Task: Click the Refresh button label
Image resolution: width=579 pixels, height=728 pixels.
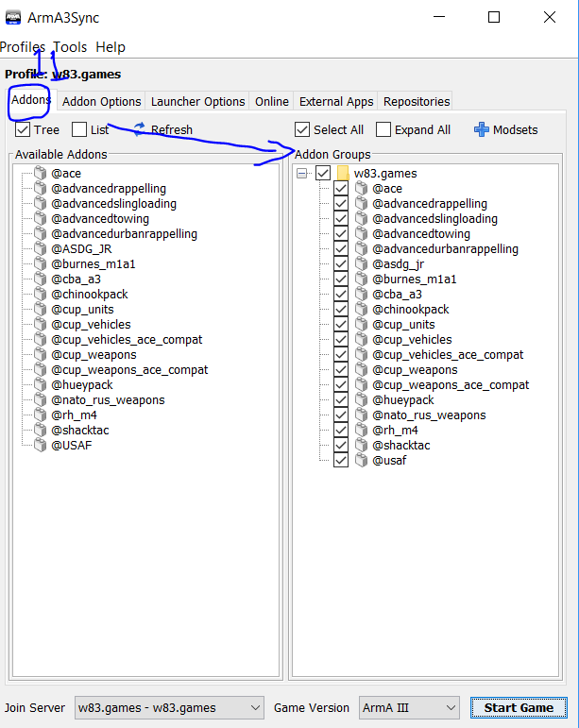Action: 172,129
